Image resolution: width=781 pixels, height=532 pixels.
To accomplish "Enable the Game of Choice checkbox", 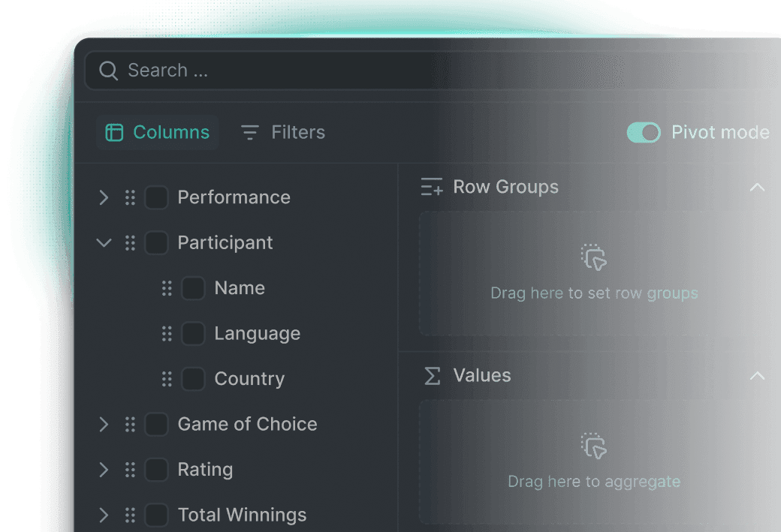I will point(156,425).
